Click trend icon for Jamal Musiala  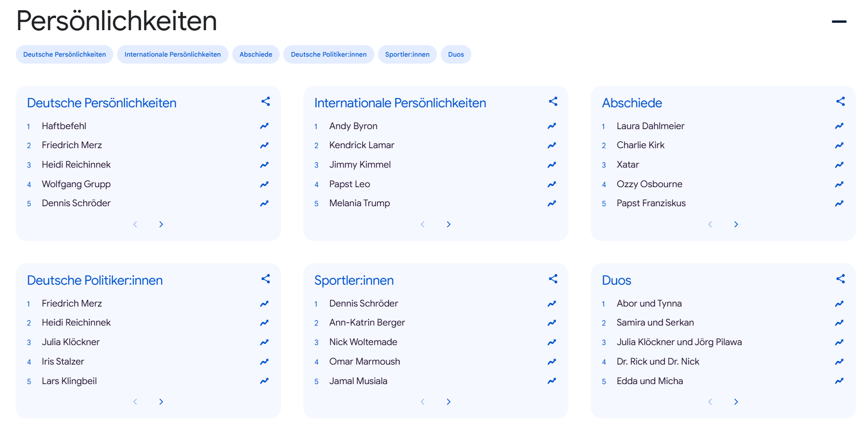(x=552, y=381)
